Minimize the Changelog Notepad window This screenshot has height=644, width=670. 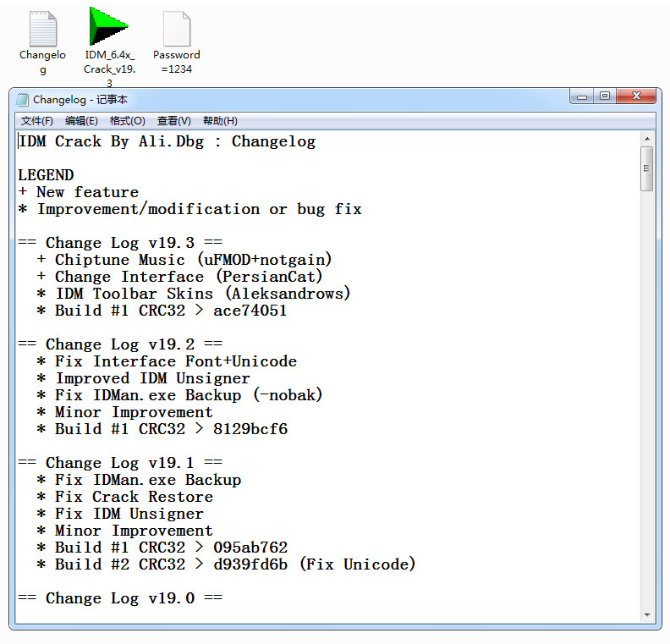(581, 96)
